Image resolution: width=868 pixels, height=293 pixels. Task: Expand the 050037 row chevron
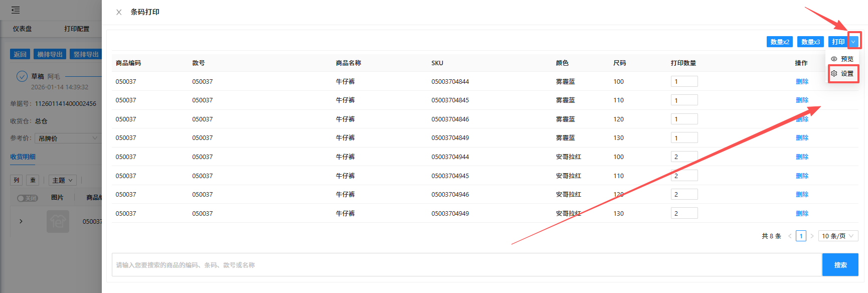21,221
